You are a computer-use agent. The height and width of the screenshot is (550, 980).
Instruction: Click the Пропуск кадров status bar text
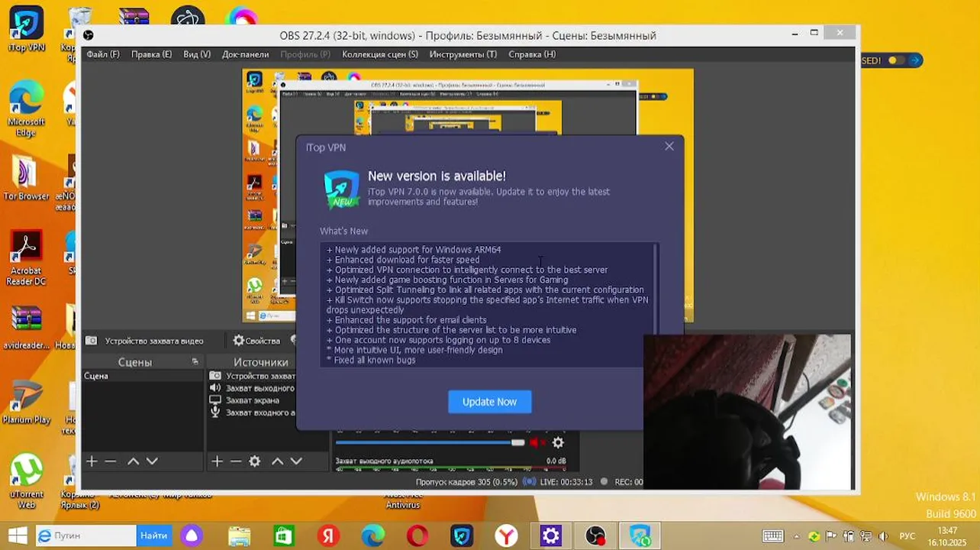coord(466,482)
